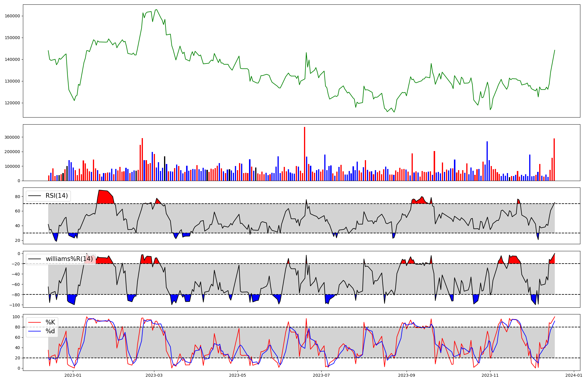This screenshot has height=382, width=588.
Task: Click the blue %d legend line sample
Action: tap(34, 331)
